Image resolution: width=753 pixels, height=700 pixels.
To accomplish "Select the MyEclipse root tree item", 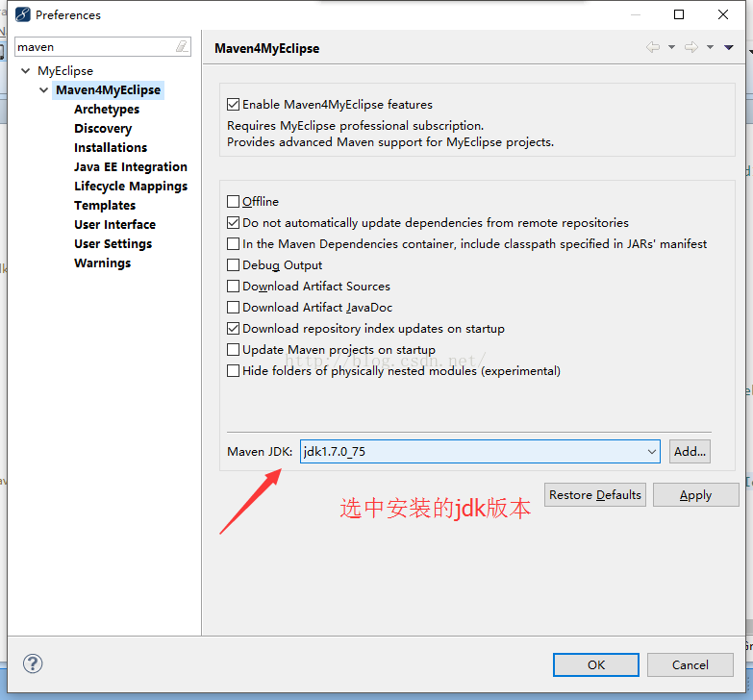I will [65, 70].
